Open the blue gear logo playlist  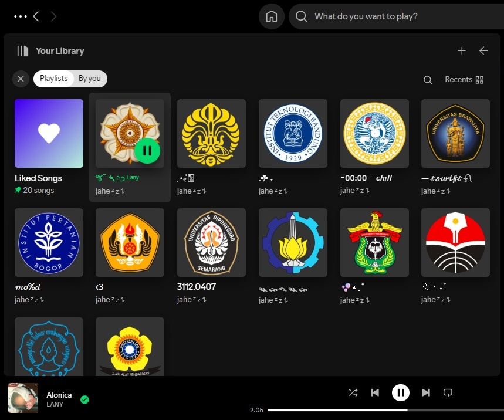point(293,243)
